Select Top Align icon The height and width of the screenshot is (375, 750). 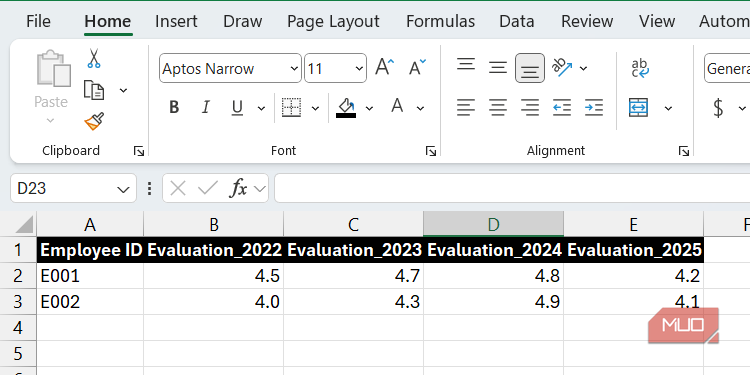[465, 65]
